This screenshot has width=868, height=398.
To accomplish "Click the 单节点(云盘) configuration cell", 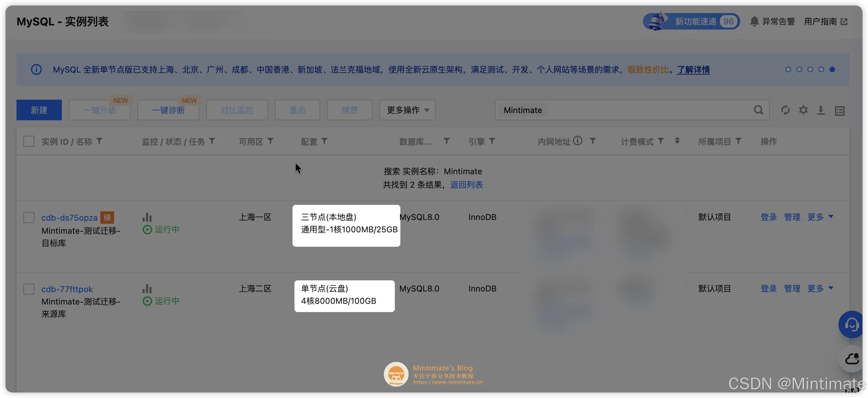I will point(345,296).
